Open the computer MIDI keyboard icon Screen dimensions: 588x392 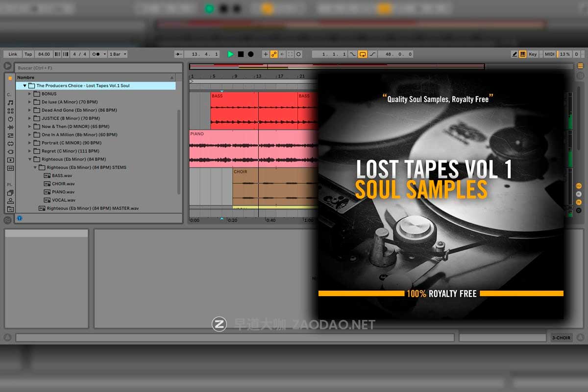coord(523,54)
